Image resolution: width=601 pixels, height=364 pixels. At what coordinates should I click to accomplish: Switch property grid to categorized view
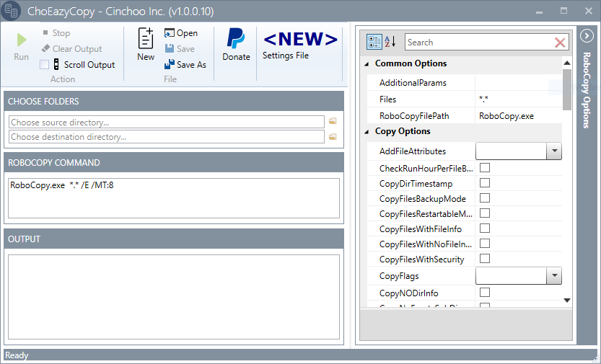(x=374, y=42)
